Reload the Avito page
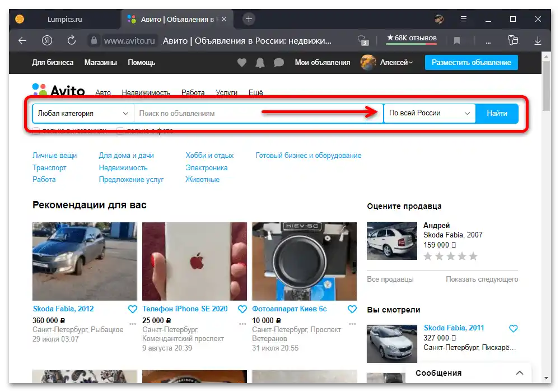The height and width of the screenshot is (392, 560). (72, 40)
